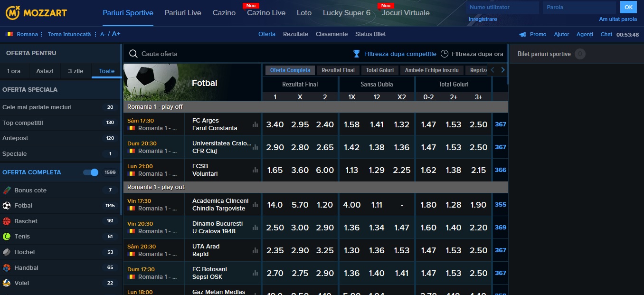Open Top competitii list
Screen dimensions: 644x295
click(60, 123)
